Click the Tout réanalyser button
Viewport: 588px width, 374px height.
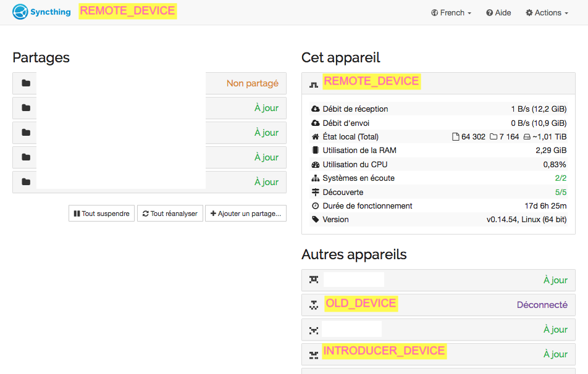(170, 214)
